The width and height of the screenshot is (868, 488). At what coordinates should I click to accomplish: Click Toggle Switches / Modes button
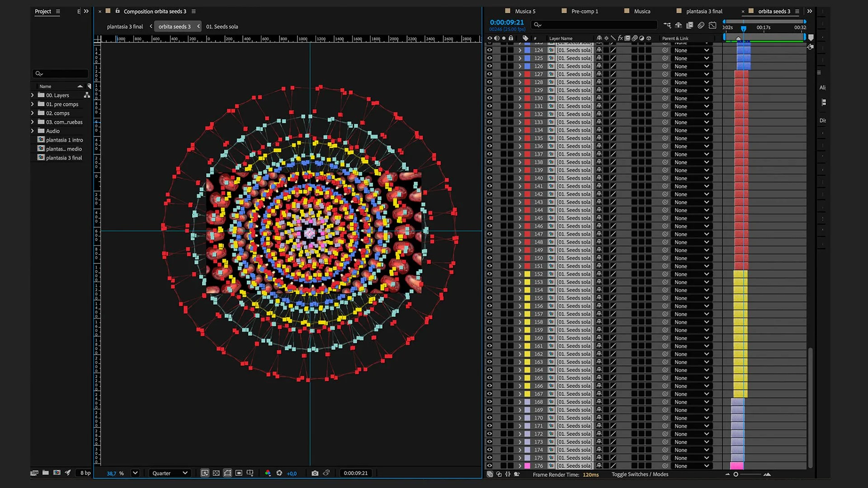[x=640, y=474]
